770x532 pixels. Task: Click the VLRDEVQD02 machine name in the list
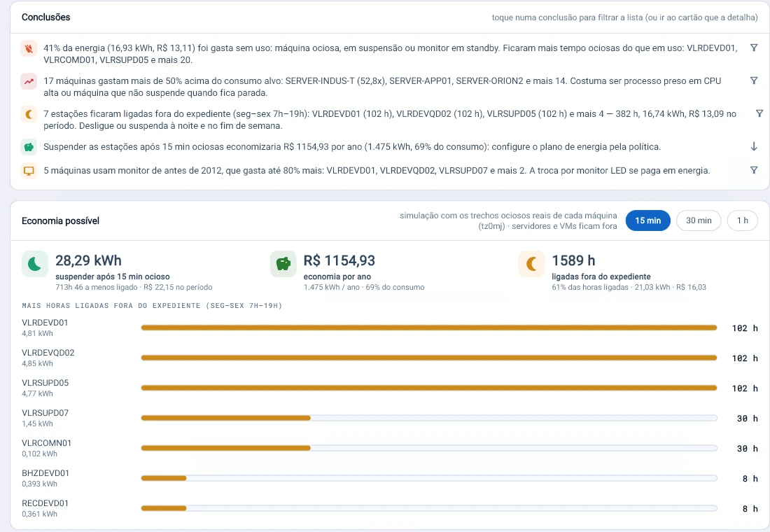click(x=48, y=353)
